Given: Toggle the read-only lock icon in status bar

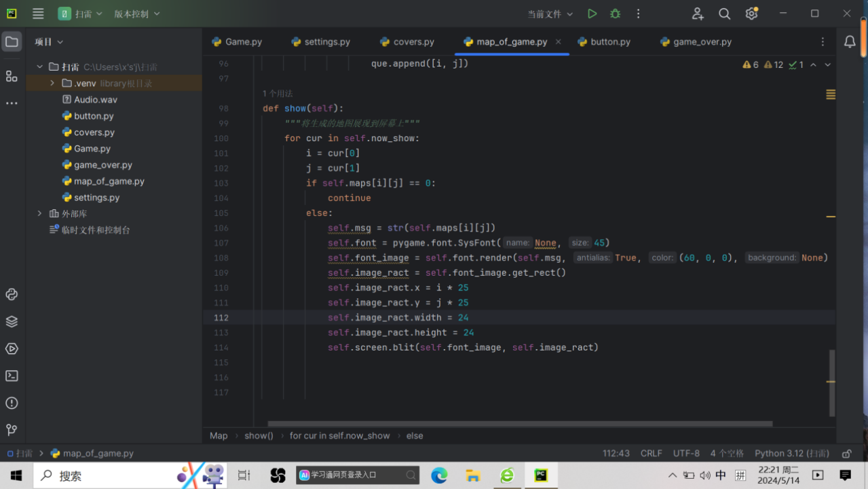Looking at the screenshot, I should click(x=846, y=454).
